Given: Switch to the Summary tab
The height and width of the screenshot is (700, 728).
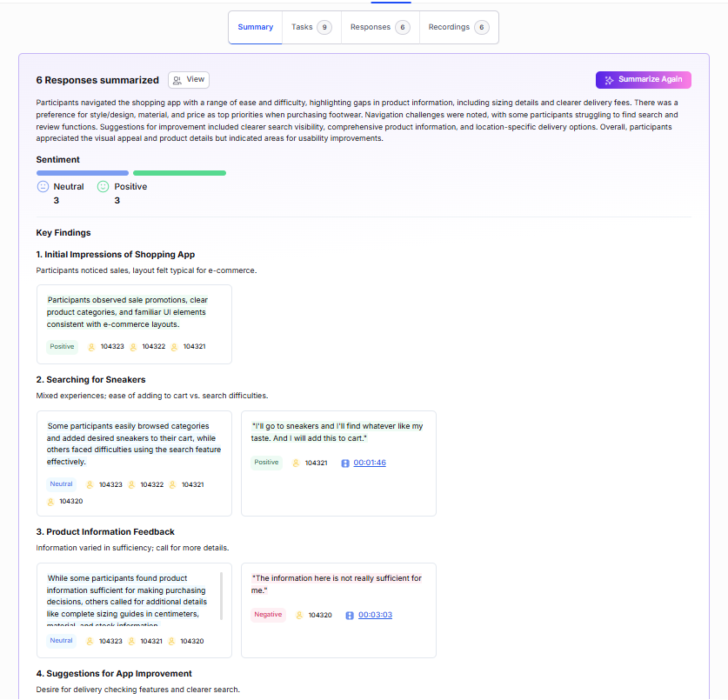Looking at the screenshot, I should (256, 27).
